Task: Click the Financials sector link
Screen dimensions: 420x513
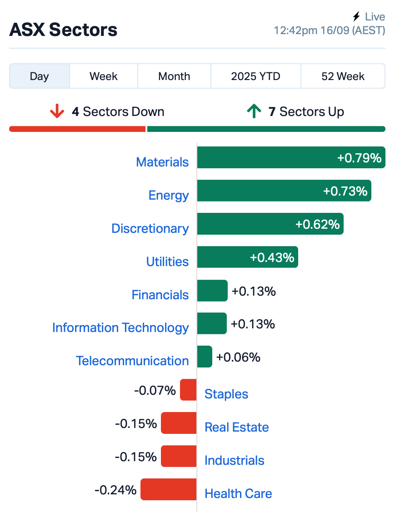Action: (160, 295)
